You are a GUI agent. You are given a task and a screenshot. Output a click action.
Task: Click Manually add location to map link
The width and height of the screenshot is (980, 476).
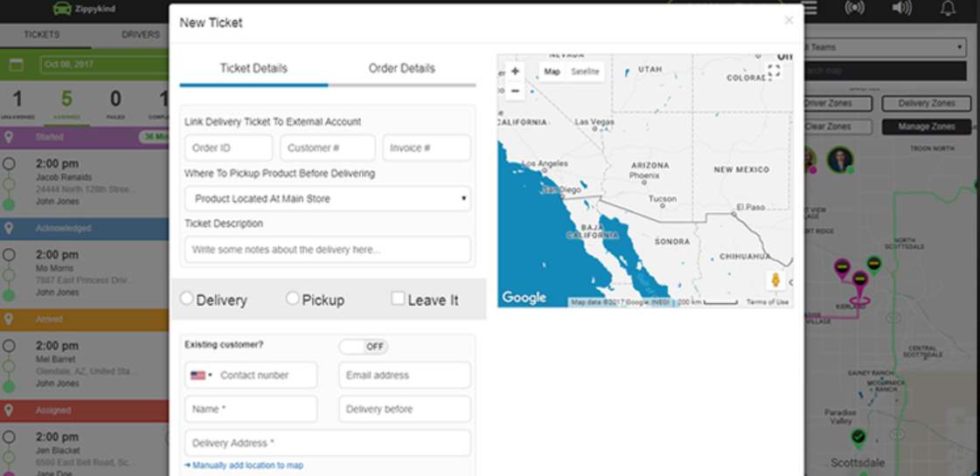pyautogui.click(x=247, y=466)
